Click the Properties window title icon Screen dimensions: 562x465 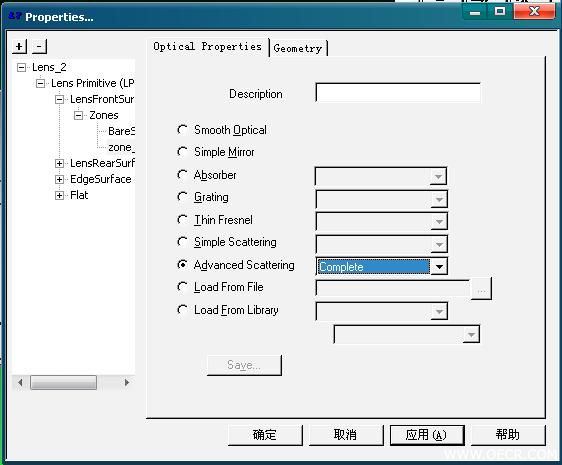(x=15, y=16)
